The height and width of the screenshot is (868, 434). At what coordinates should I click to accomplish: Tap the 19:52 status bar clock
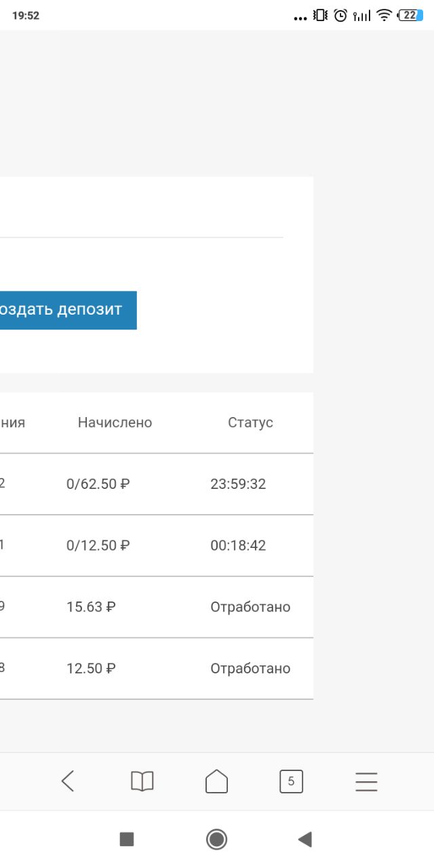pyautogui.click(x=26, y=15)
